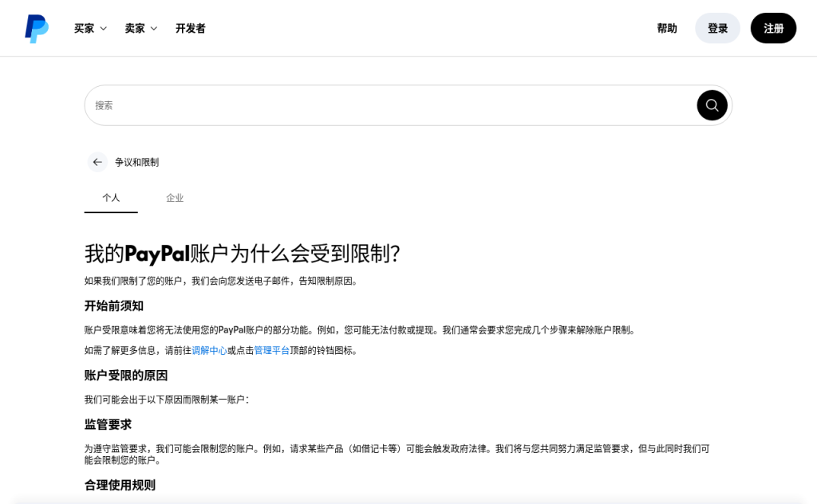Click the paragraph starting 账户受限意味着
The width and height of the screenshot is (817, 504).
coord(360,330)
